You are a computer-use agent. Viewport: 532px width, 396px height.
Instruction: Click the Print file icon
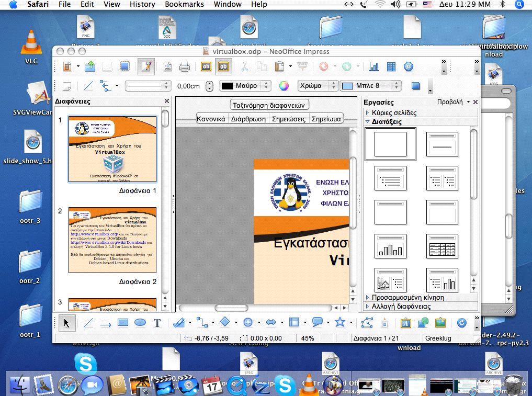185,66
